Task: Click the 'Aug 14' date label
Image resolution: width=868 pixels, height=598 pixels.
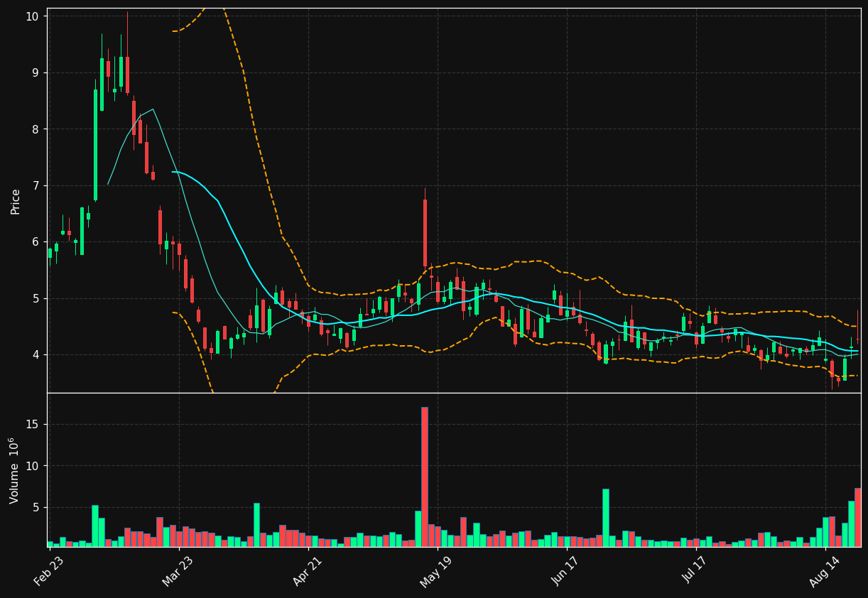Action: pos(824,572)
